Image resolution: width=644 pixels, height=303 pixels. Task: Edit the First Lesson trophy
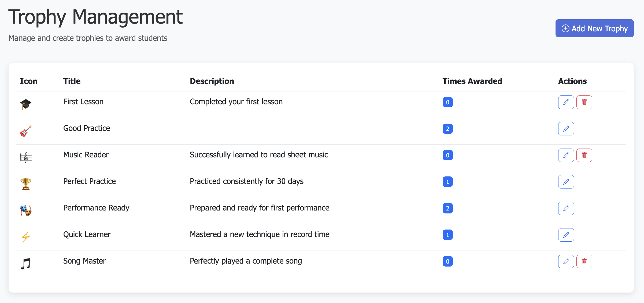(x=566, y=102)
